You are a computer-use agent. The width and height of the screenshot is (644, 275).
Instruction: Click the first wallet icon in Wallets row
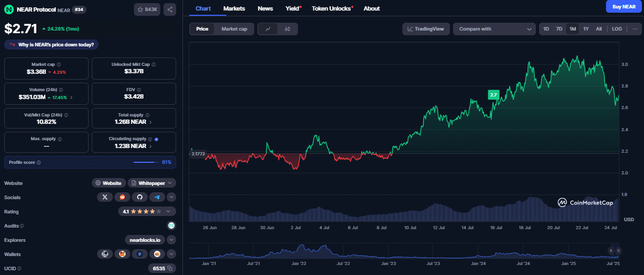pos(105,254)
